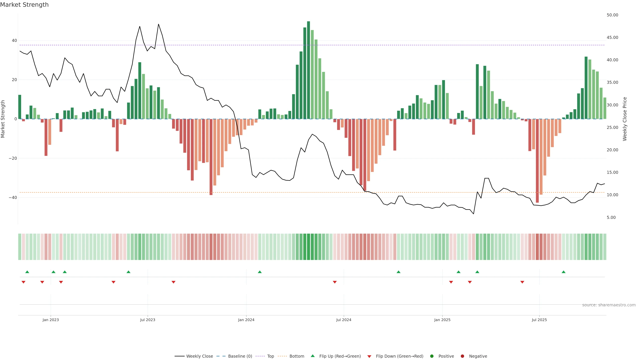
Task: Click the Weekly Close Price axis title
Action: click(x=625, y=119)
